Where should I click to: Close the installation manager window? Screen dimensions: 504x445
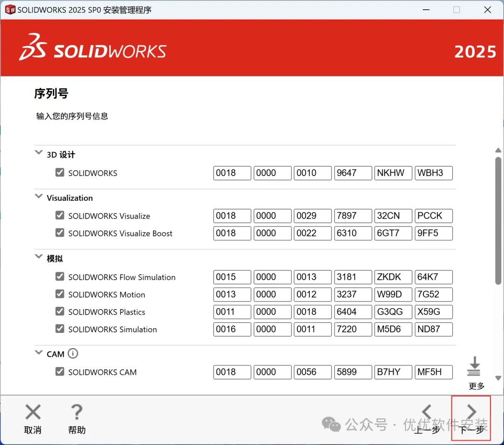tap(487, 10)
